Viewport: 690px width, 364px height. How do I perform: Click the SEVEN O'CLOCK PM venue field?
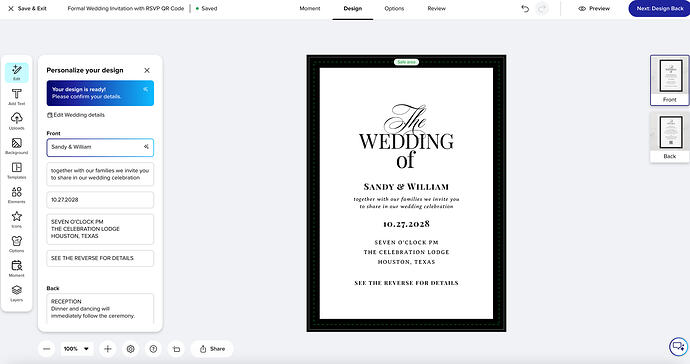coord(100,229)
